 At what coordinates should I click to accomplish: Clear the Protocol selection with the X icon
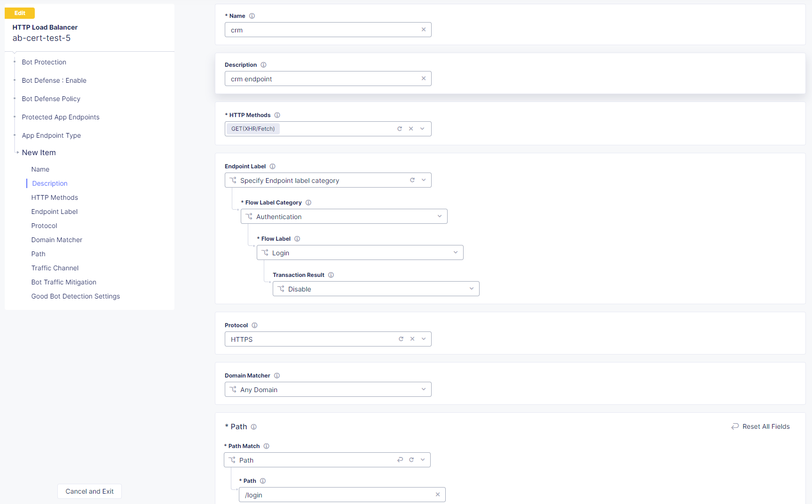click(412, 339)
